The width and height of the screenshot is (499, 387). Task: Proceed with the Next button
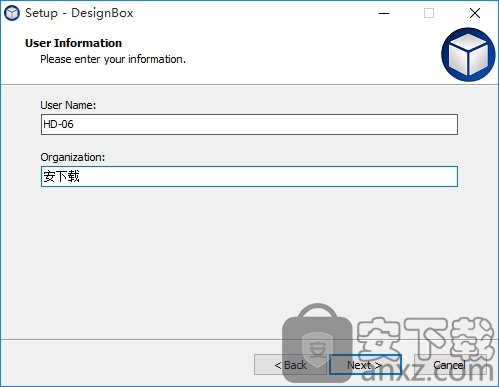tap(365, 365)
